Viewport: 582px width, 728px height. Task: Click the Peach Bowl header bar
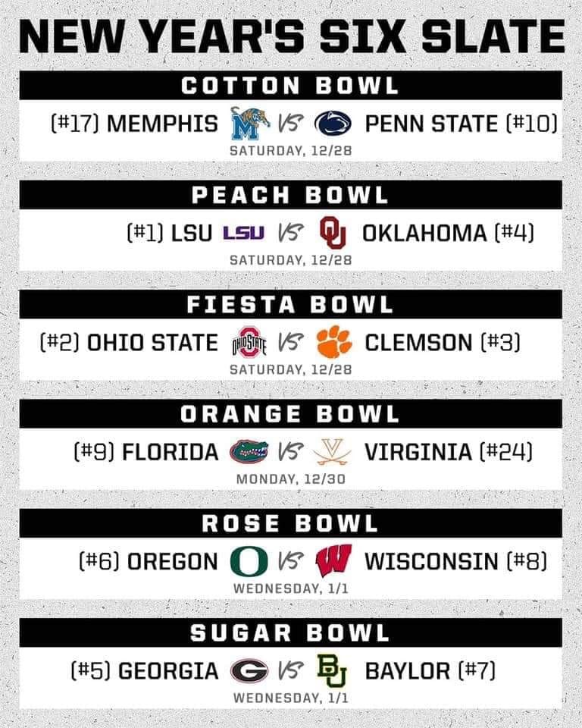pos(290,195)
